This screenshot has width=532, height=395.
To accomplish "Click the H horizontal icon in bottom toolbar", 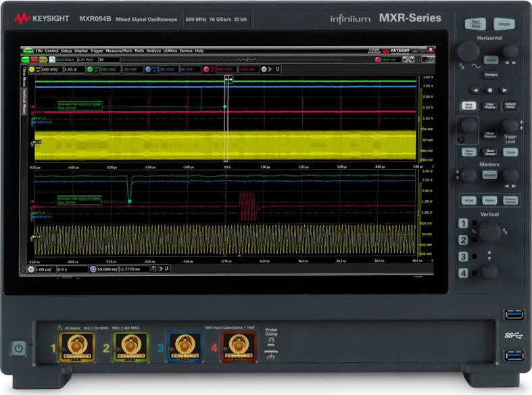I will click(31, 269).
